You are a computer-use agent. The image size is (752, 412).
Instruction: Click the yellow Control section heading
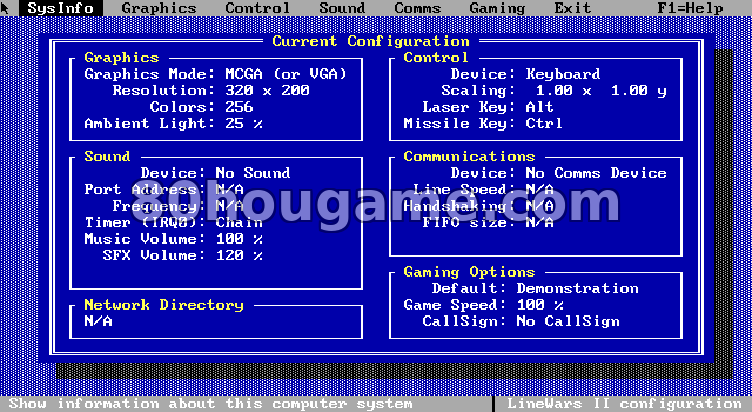(x=436, y=58)
